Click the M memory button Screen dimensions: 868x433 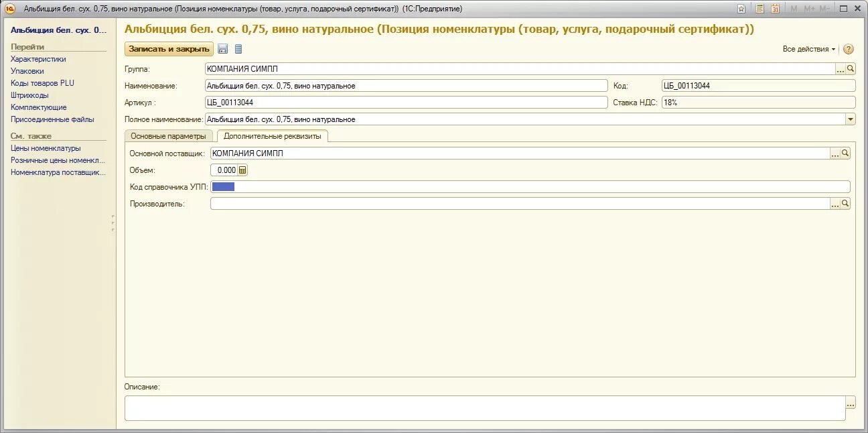794,9
